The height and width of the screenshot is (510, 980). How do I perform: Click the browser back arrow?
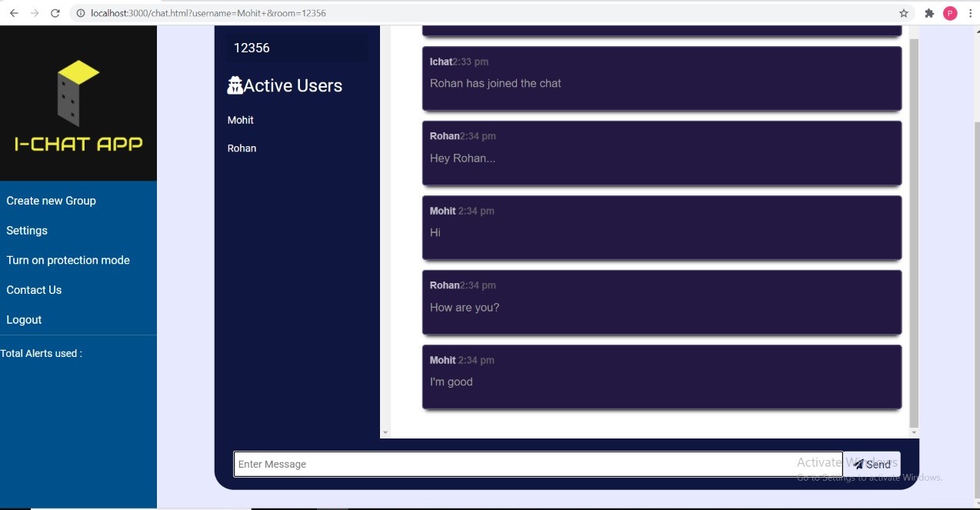[x=14, y=13]
